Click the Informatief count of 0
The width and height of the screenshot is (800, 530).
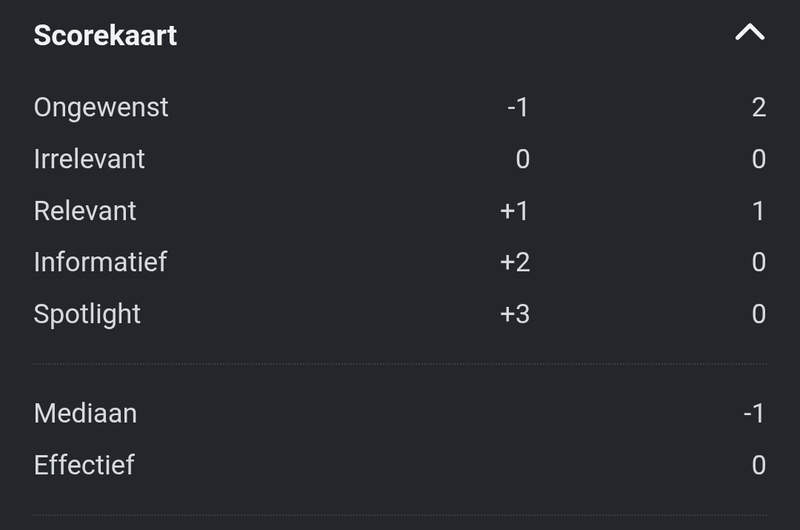[x=758, y=262]
